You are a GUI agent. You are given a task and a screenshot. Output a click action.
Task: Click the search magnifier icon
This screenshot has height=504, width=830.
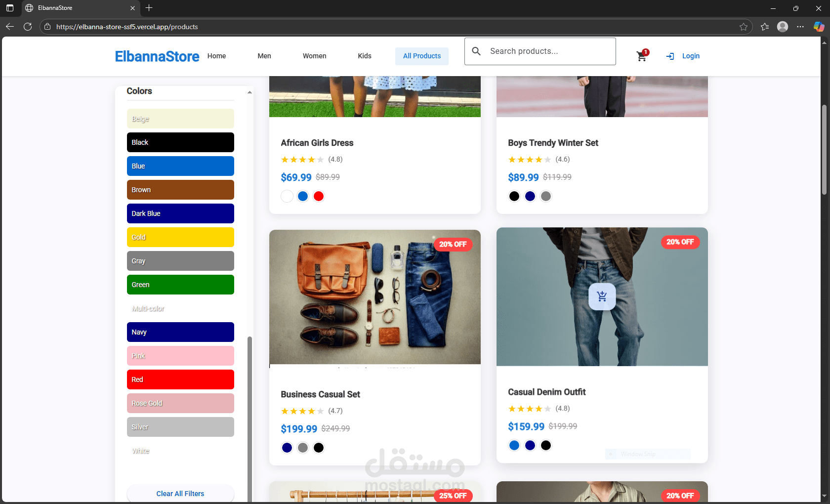click(x=476, y=51)
